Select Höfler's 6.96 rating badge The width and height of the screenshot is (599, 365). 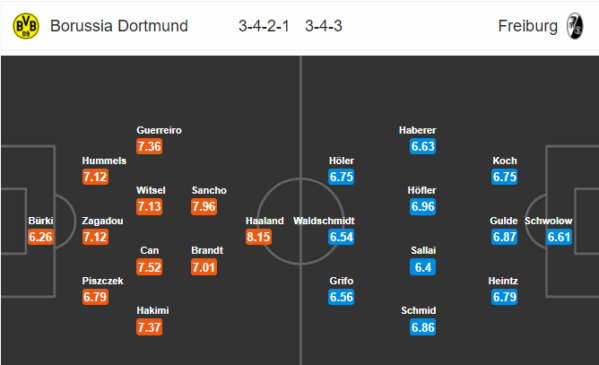pos(423,207)
